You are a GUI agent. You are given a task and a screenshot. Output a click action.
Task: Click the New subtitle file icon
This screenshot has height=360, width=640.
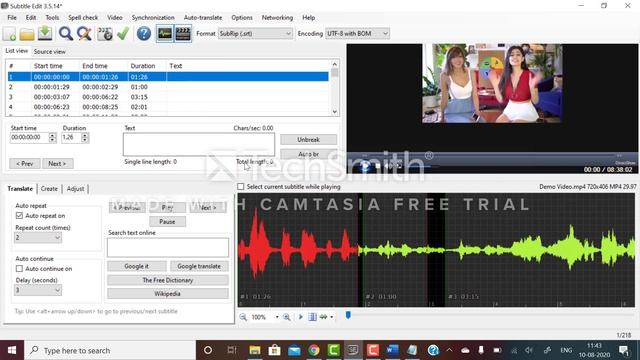10,33
